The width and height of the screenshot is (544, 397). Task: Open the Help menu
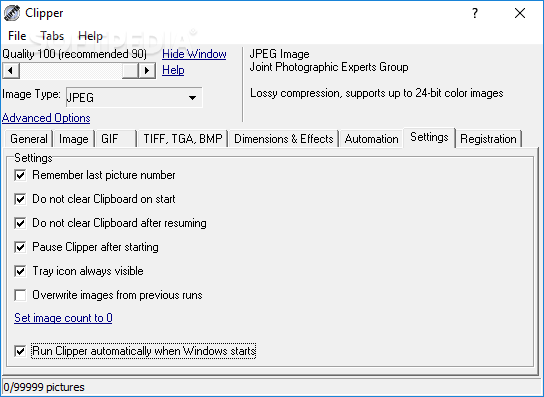(91, 36)
